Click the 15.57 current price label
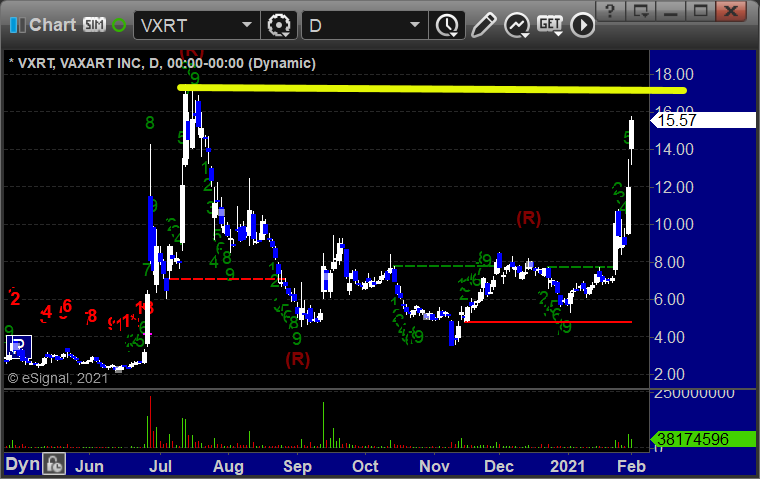The height and width of the screenshot is (479, 760). click(x=703, y=120)
